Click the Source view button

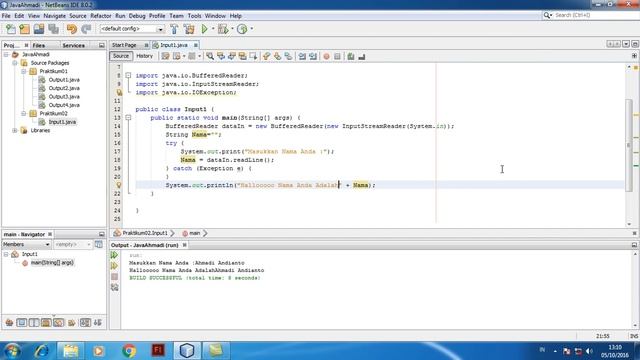click(120, 56)
